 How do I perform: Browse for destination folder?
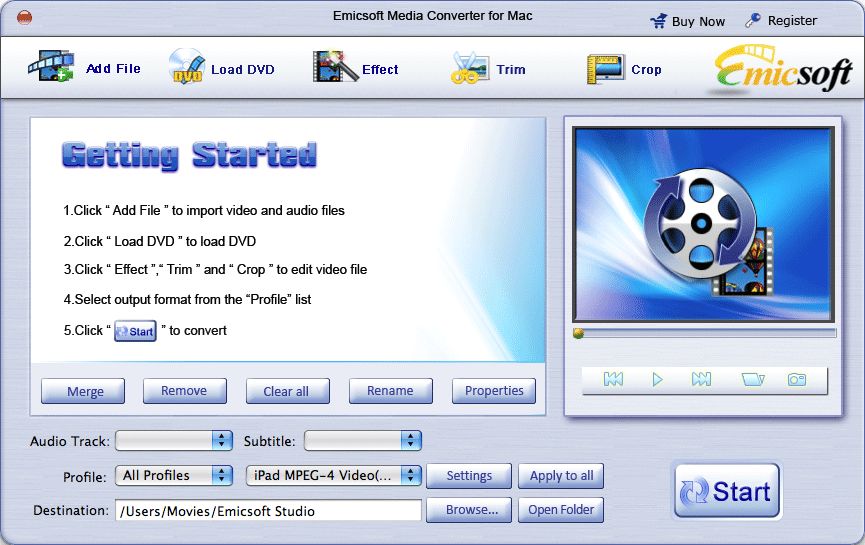click(x=469, y=510)
